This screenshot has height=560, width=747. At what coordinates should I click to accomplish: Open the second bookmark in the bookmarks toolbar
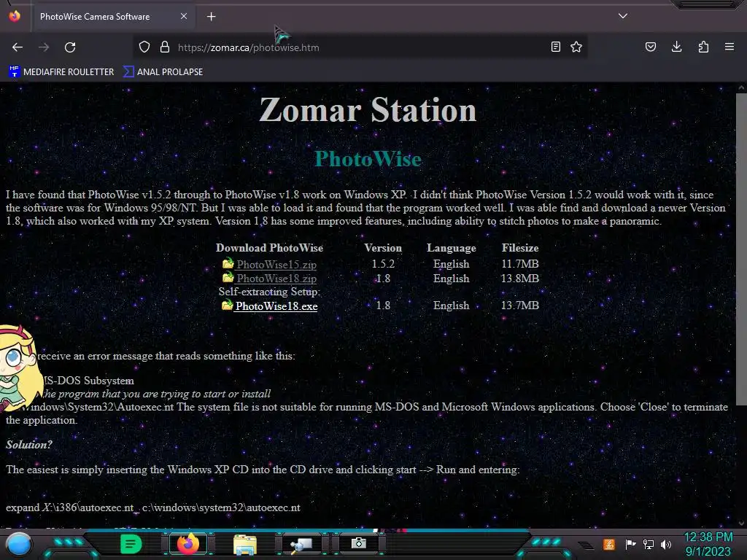163,72
